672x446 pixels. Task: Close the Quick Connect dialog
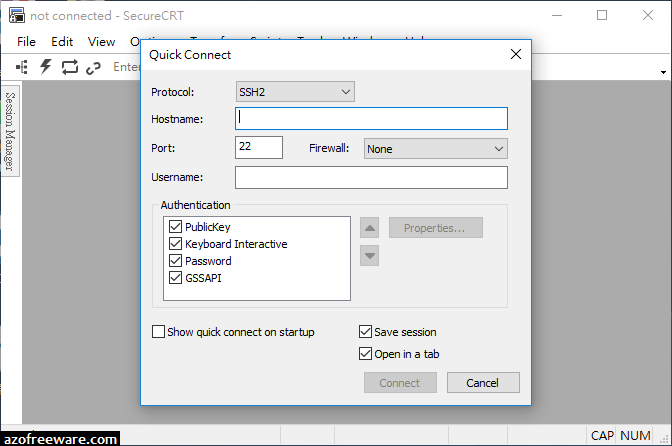(x=516, y=54)
